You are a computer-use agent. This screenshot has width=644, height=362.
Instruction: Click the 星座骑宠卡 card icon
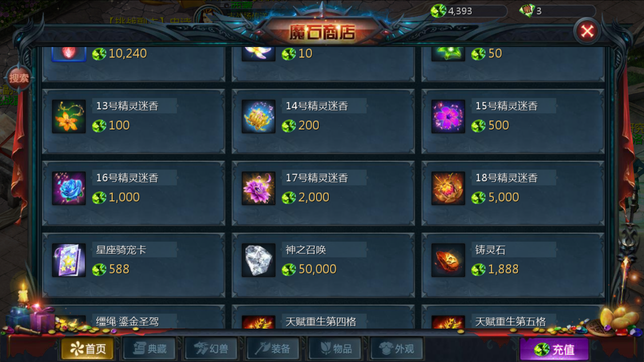pos(69,260)
